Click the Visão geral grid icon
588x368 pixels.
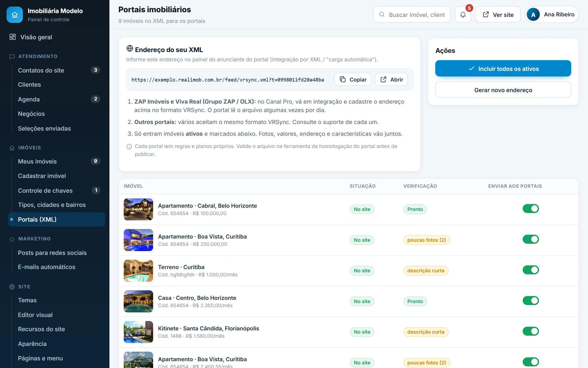coord(13,37)
